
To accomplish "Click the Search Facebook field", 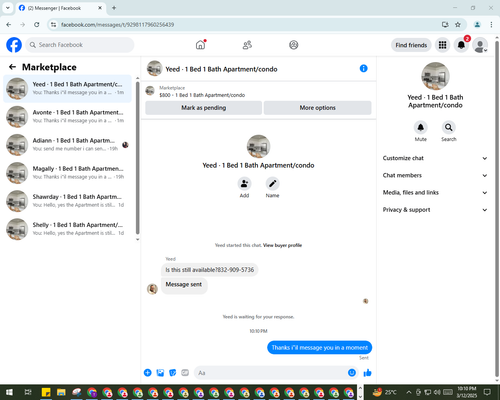I will [80, 45].
